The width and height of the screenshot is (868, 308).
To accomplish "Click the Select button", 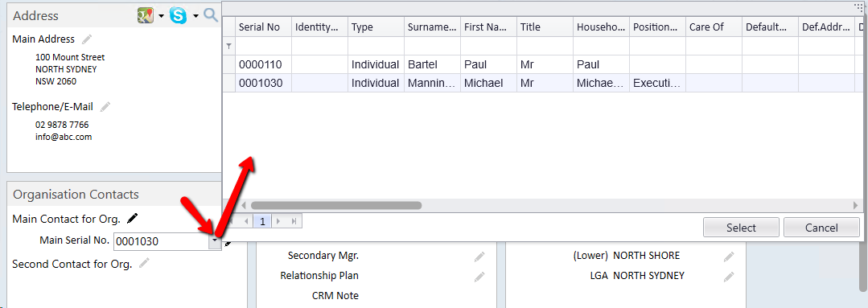I will pyautogui.click(x=741, y=228).
